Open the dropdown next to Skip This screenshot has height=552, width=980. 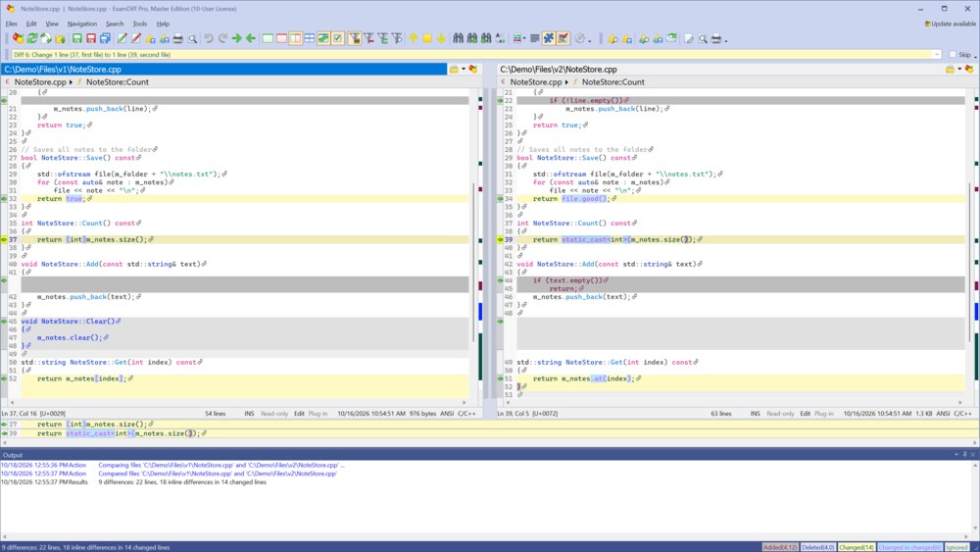976,56
